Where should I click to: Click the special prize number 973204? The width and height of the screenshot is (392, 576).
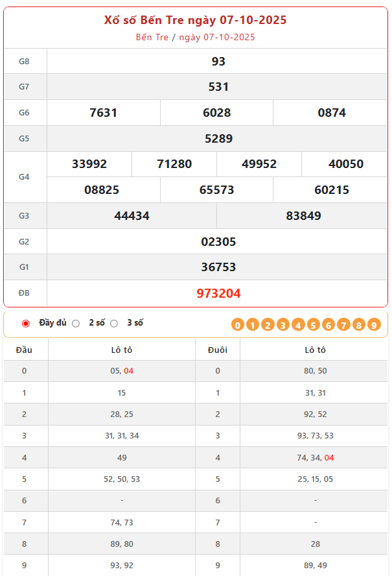(218, 293)
